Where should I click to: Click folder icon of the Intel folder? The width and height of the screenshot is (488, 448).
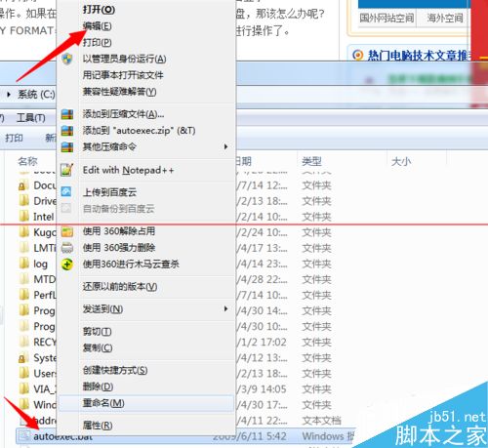(x=24, y=216)
